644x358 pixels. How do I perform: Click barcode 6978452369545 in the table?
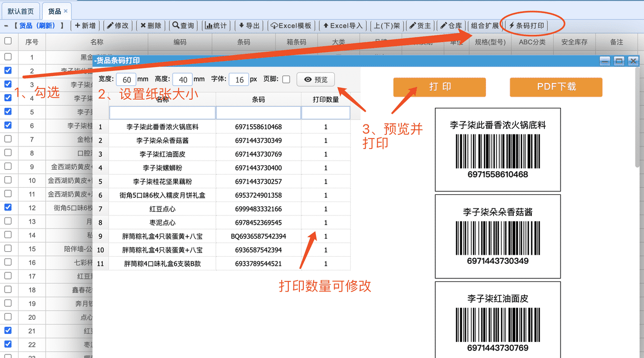259,223
